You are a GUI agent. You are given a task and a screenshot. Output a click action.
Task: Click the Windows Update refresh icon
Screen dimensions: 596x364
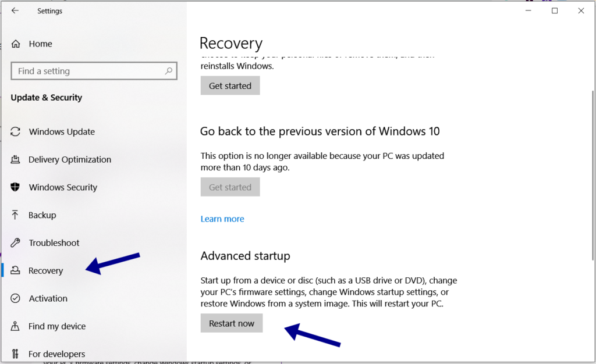16,132
